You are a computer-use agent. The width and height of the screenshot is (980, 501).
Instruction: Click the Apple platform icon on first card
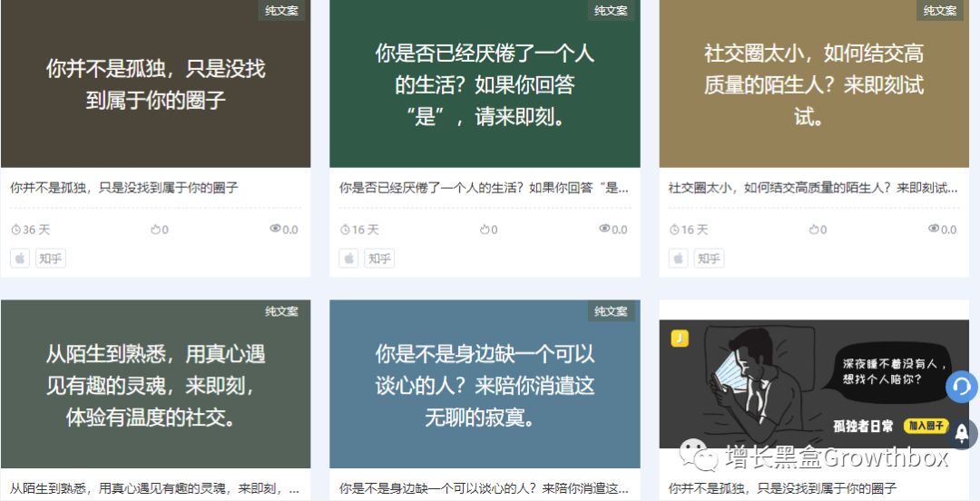20,259
